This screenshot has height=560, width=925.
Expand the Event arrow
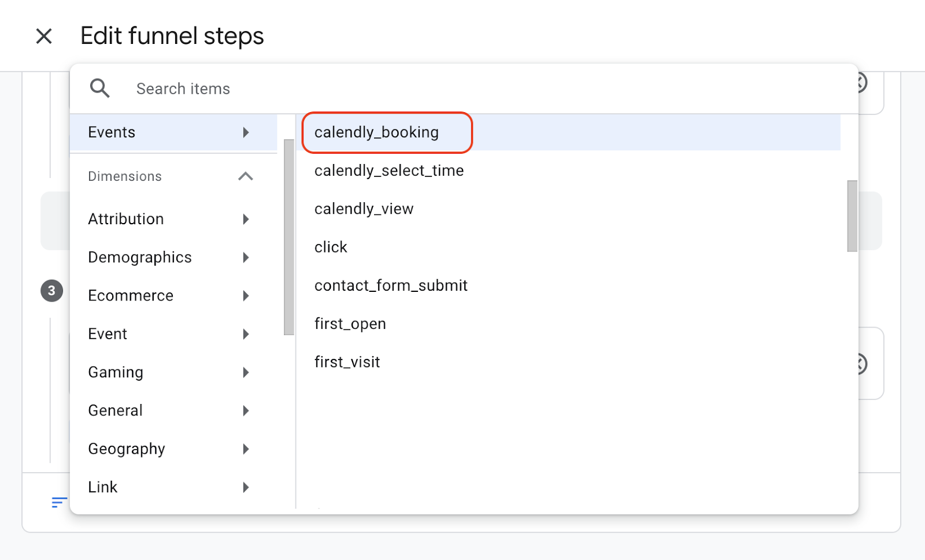pos(246,334)
